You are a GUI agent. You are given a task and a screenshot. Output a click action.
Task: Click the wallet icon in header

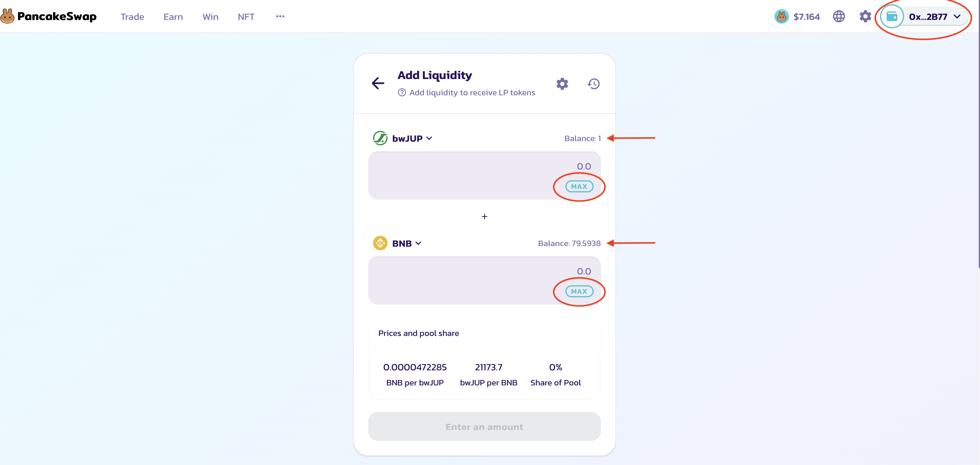pos(891,16)
